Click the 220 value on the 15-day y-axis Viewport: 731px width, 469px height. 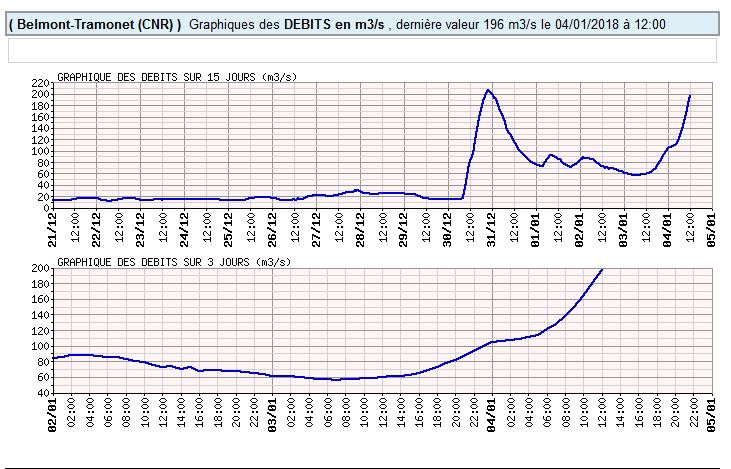(x=40, y=83)
